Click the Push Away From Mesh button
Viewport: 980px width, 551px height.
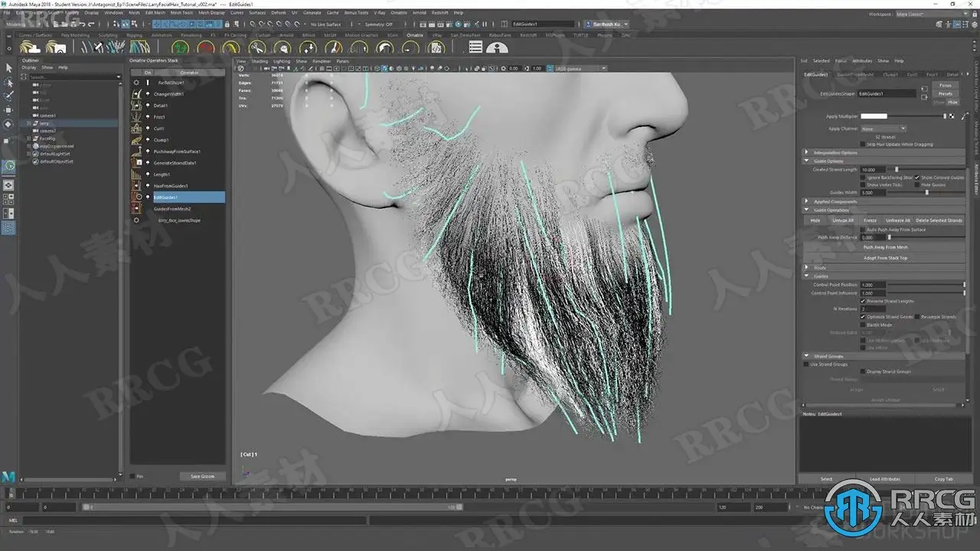(885, 247)
